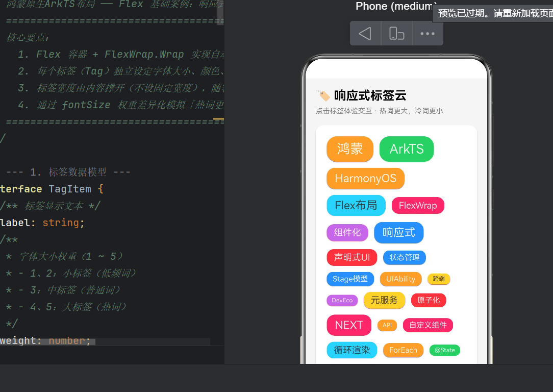The height and width of the screenshot is (392, 553).
Task: Tap the yellow 元服务 tag
Action: pos(384,300)
